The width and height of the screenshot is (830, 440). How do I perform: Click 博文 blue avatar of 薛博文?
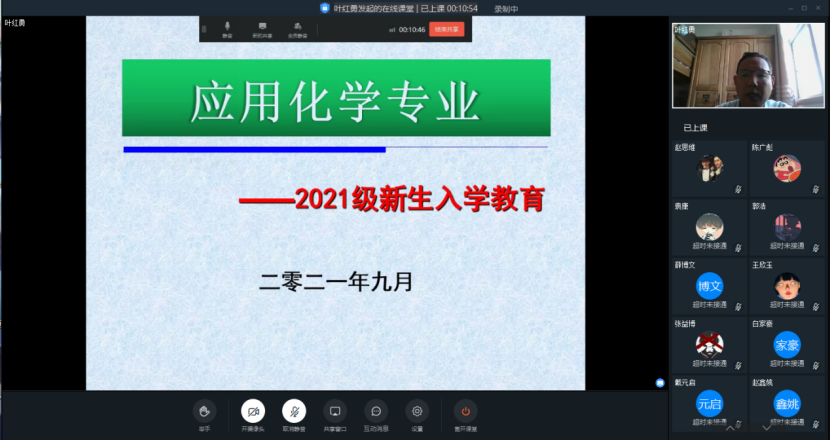click(709, 286)
